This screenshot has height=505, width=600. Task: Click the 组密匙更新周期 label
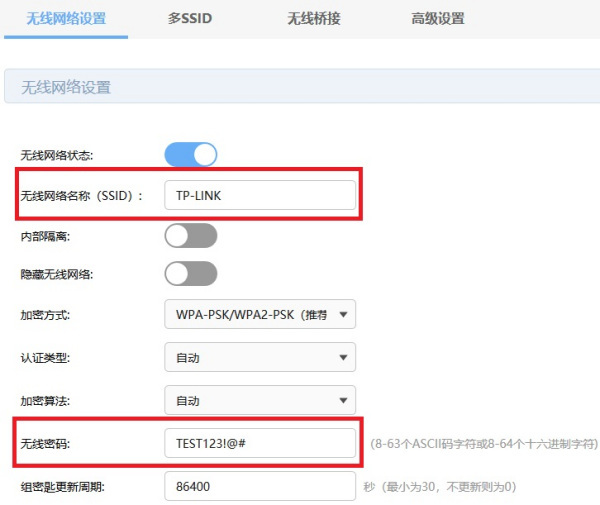[62, 487]
